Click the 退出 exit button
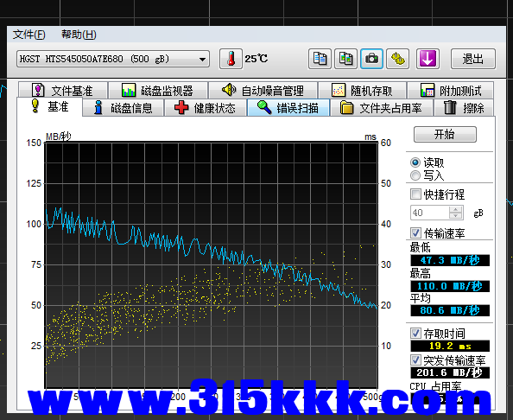513x420 pixels. pos(473,59)
